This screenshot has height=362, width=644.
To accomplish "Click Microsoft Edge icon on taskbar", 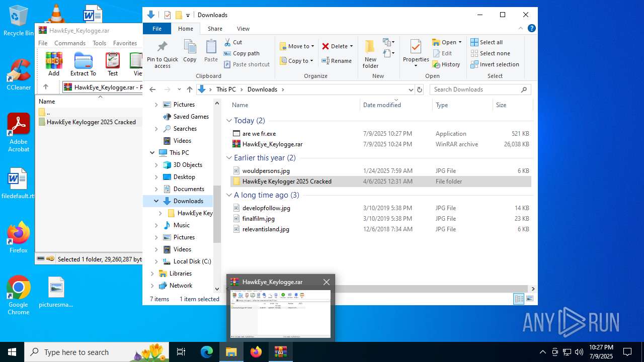I will point(207,352).
